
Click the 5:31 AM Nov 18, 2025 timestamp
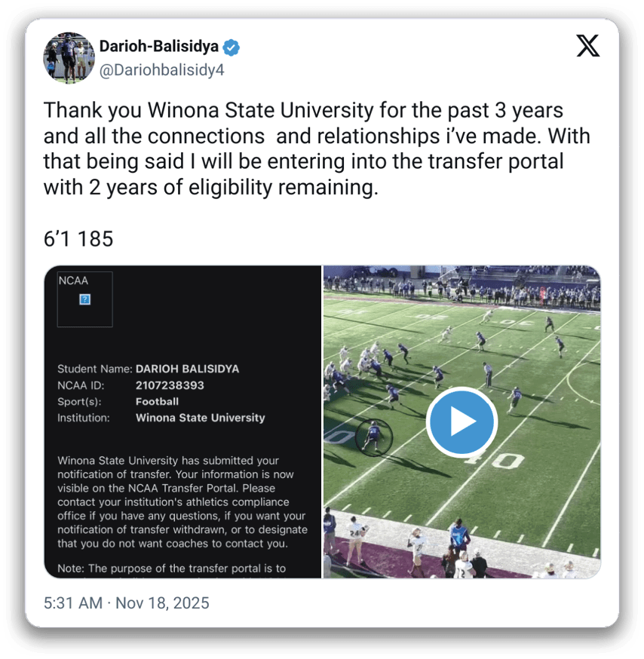point(127,603)
